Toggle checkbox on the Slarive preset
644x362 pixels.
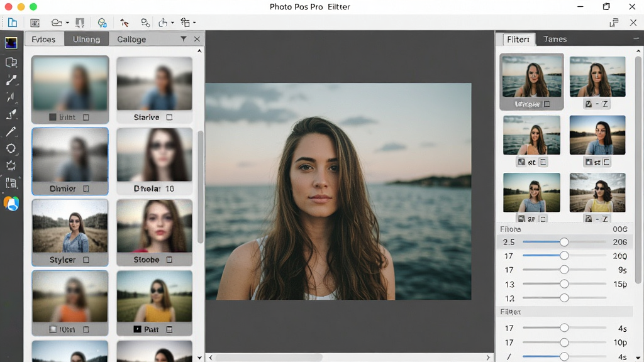tap(169, 118)
